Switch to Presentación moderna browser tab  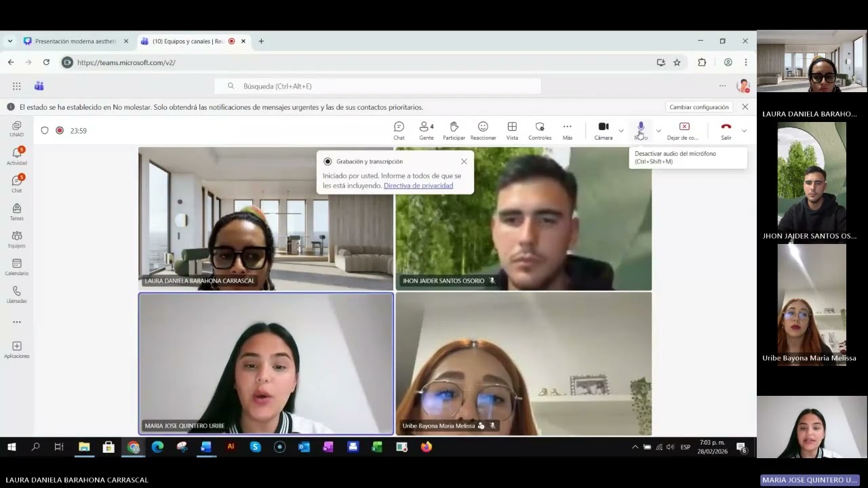[x=75, y=41]
